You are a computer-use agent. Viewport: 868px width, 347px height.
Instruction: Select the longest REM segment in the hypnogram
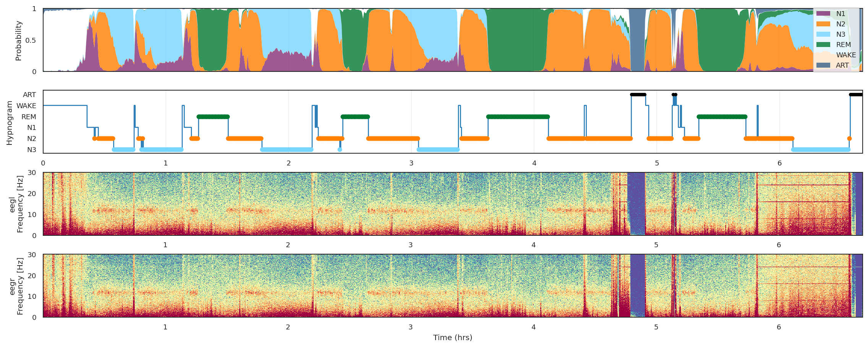518,117
